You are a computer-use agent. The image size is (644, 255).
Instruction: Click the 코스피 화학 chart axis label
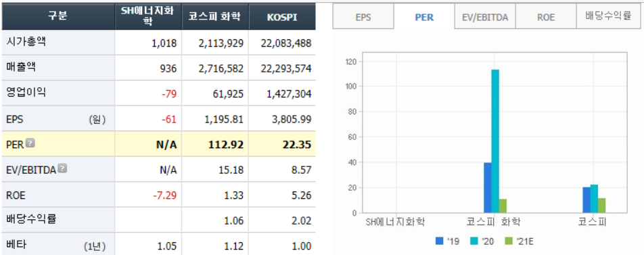493,222
